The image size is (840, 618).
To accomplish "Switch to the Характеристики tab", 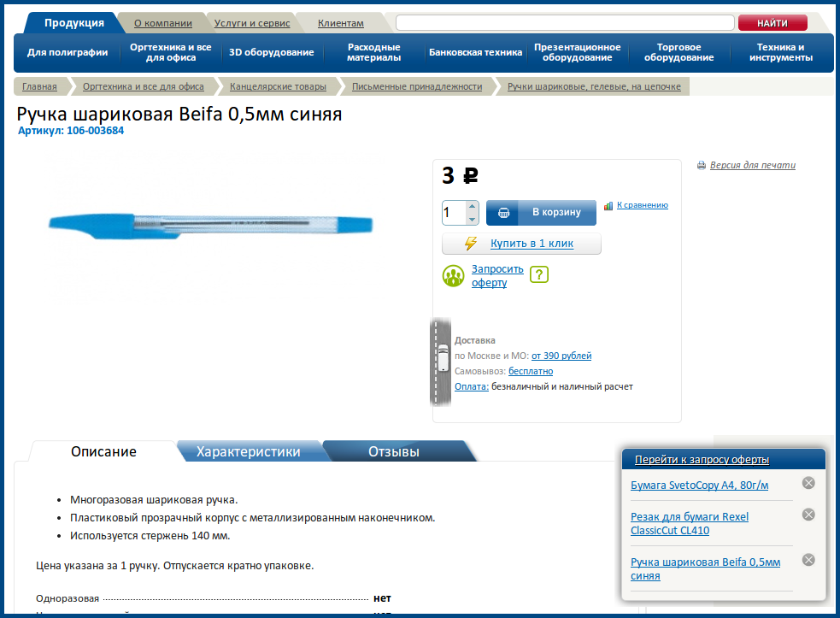I will pos(248,452).
